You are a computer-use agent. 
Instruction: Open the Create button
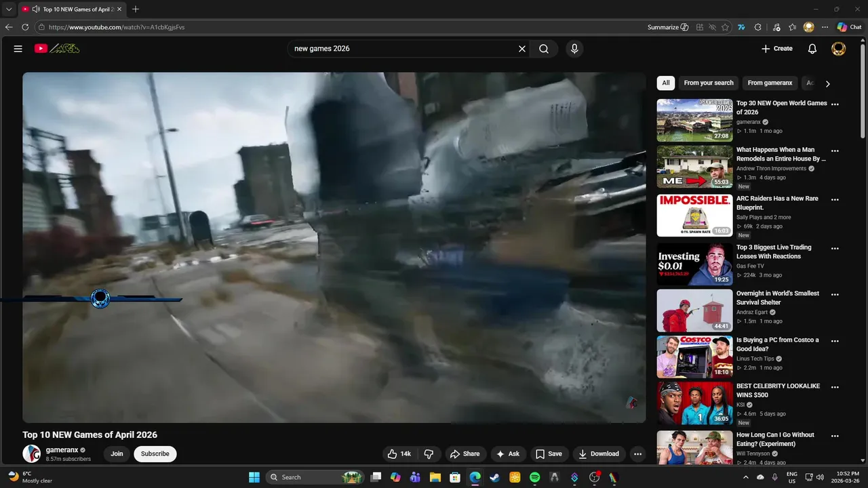776,49
